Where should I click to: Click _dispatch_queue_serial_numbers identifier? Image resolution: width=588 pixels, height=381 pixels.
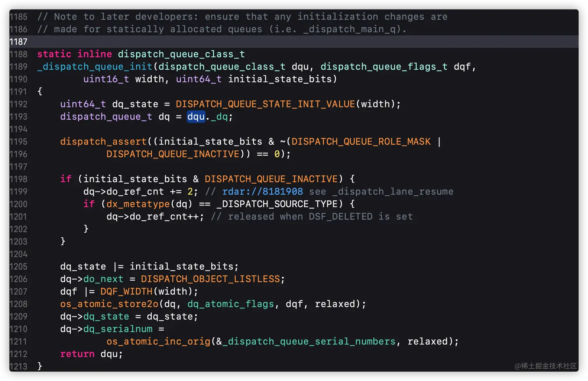pyautogui.click(x=309, y=341)
